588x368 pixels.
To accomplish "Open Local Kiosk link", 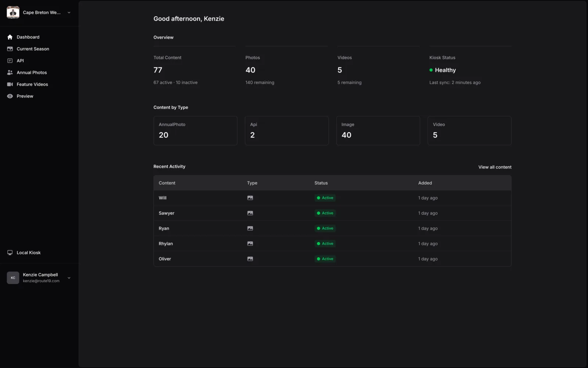I will click(x=29, y=253).
